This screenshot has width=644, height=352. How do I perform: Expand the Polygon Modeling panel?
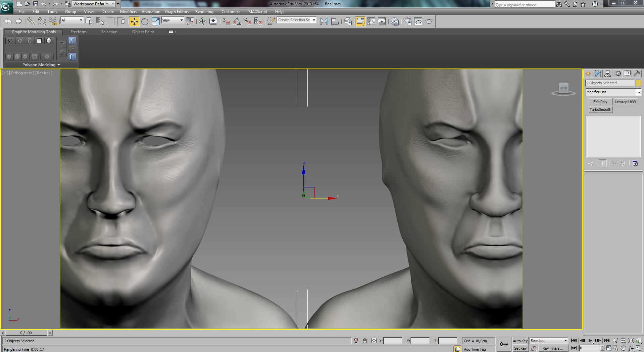[41, 65]
